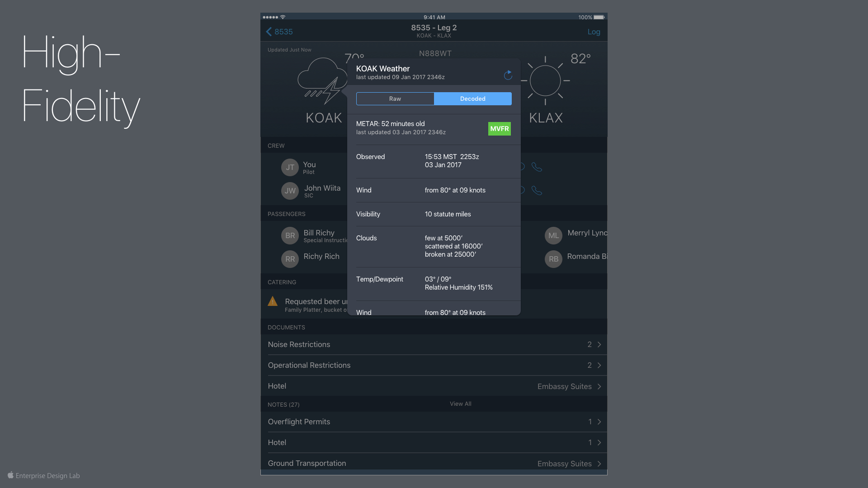Tap Richy Rich's RR passenger avatar
The width and height of the screenshot is (868, 488).
(290, 259)
